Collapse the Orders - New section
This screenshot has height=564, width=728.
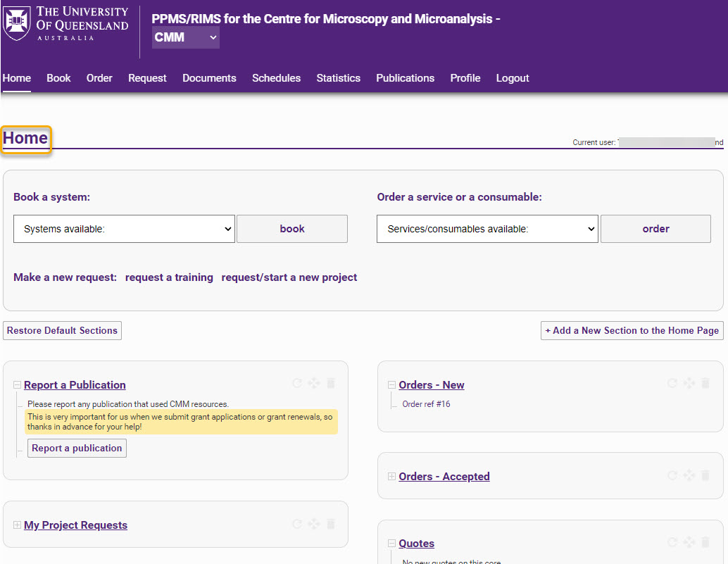click(392, 384)
